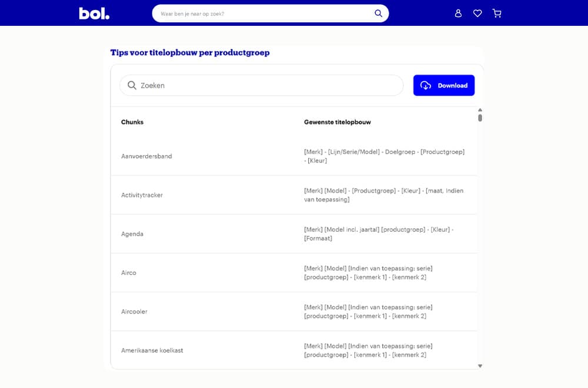The image size is (588, 388).
Task: Click the Download button
Action: 444,85
